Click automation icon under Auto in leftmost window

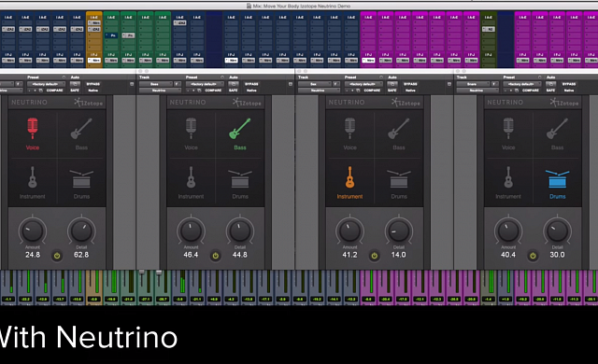(75, 84)
